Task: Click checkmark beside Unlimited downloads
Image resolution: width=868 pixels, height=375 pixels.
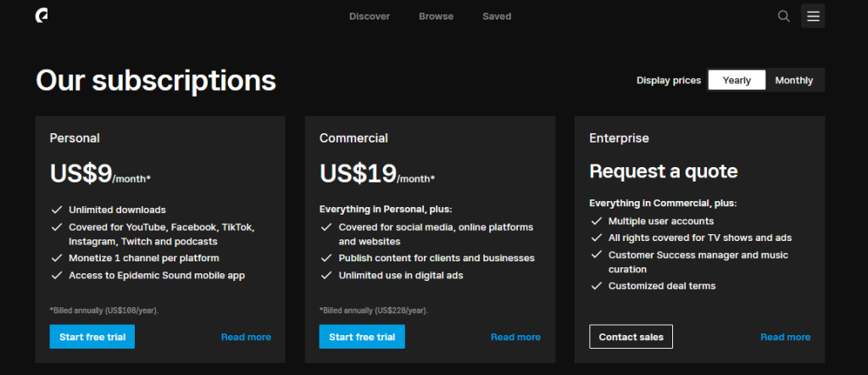Action: click(x=56, y=210)
